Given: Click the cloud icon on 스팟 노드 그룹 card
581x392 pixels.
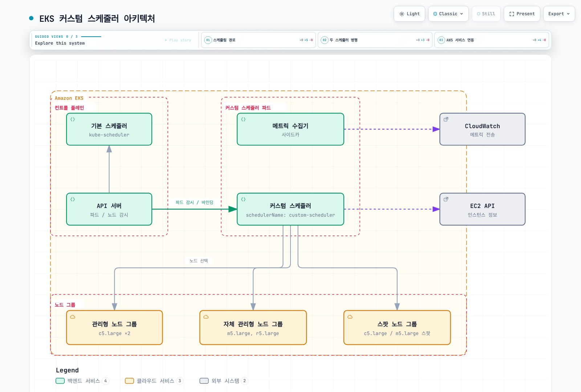Looking at the screenshot, I should pos(350,317).
